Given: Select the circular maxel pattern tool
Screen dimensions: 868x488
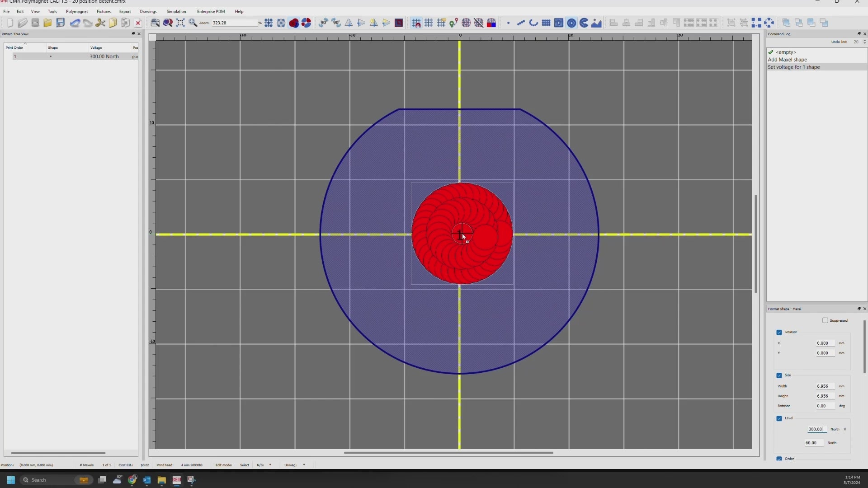Looking at the screenshot, I should coord(571,23).
